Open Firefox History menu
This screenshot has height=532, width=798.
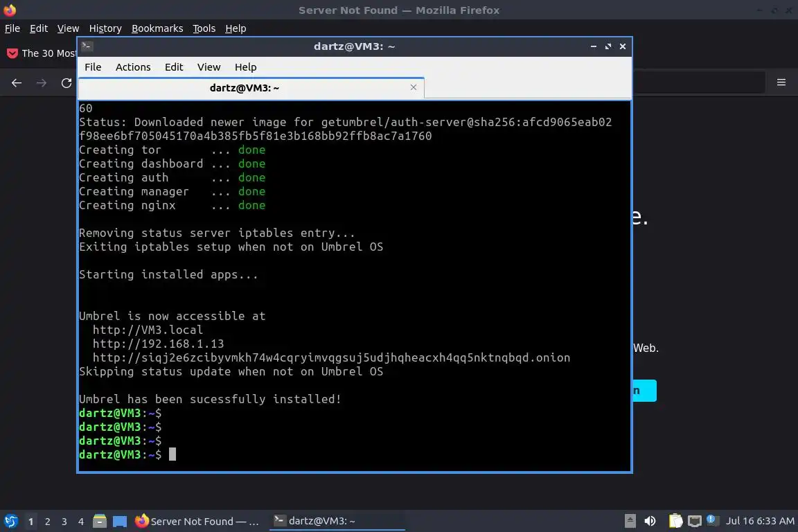[x=105, y=28]
